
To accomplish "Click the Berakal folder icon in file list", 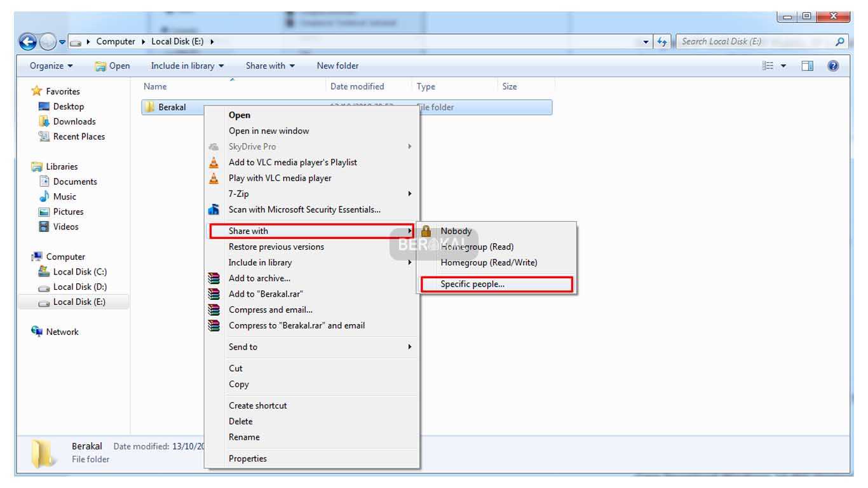I will pyautogui.click(x=150, y=107).
